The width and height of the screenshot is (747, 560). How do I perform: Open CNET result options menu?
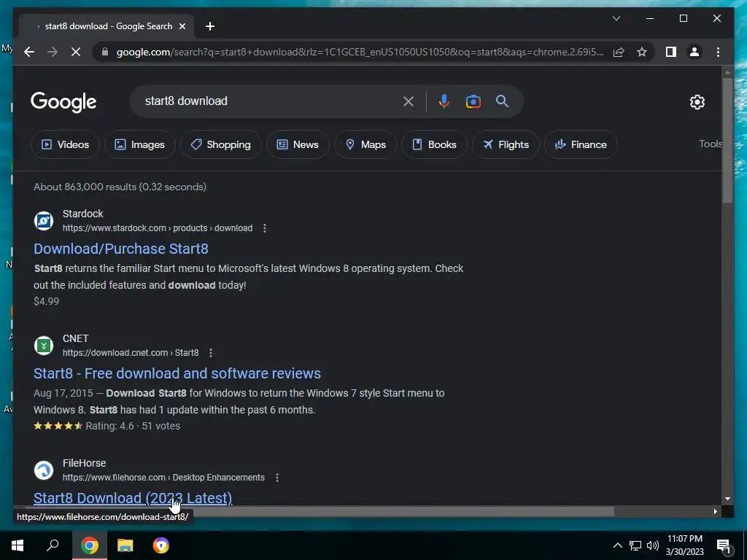coord(211,353)
